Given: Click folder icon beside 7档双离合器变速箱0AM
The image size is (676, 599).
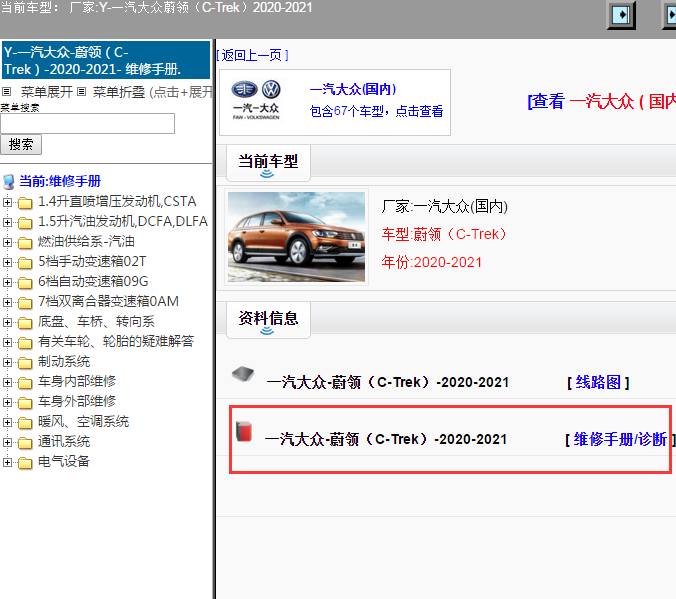Looking at the screenshot, I should click(x=25, y=302).
